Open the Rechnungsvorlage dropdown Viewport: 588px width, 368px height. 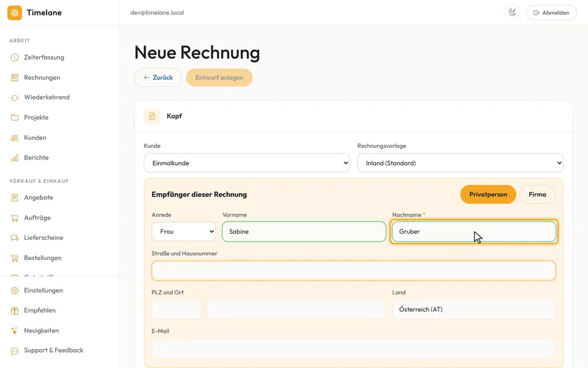coord(460,163)
